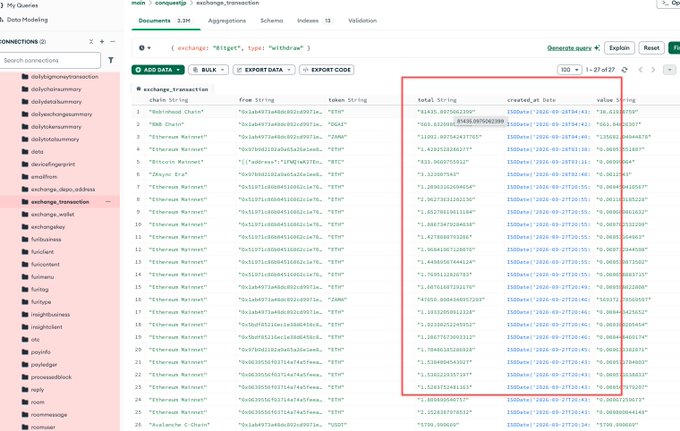Click the "BTC" token cell

(x=336, y=162)
